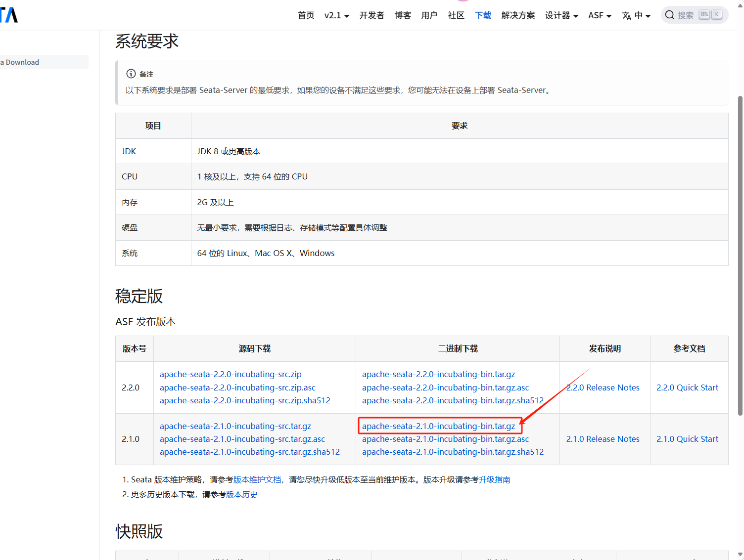The image size is (744, 560).
Task: Click the Ctrl K shortcut badge in search
Action: pos(709,14)
